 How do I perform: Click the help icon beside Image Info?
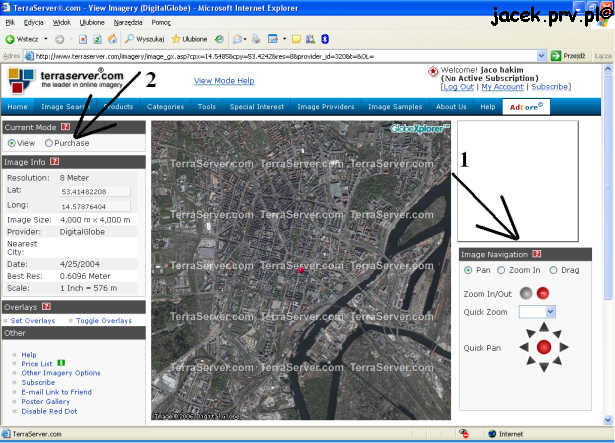pyautogui.click(x=55, y=162)
